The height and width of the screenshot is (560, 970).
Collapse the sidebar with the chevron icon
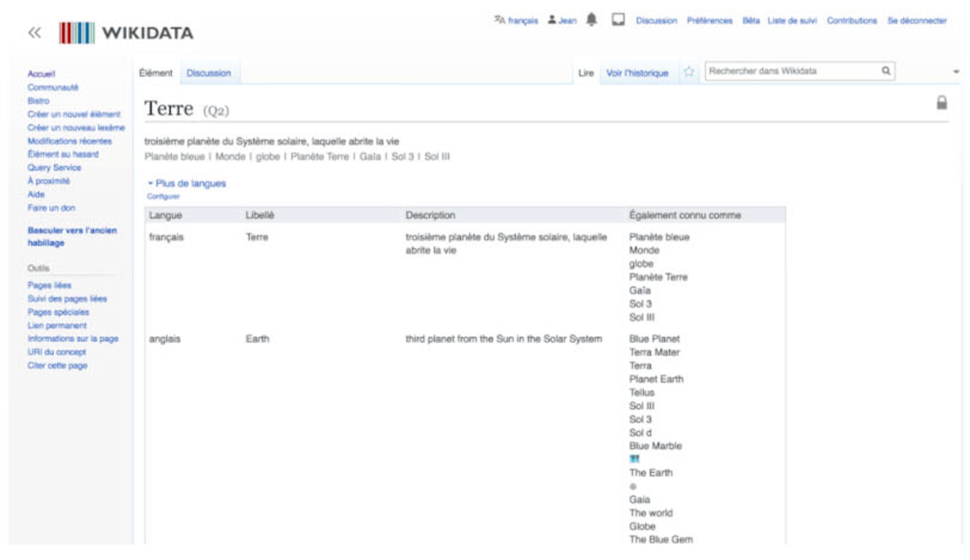coord(34,33)
